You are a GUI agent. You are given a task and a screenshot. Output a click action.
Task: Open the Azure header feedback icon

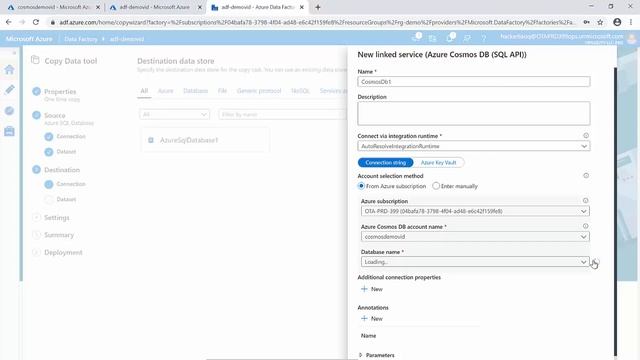[467, 38]
